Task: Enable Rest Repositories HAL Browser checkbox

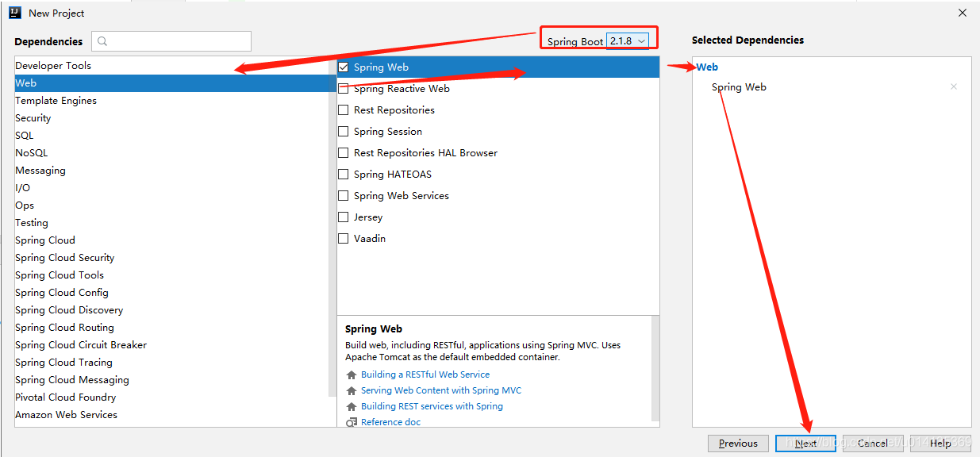Action: (x=344, y=153)
